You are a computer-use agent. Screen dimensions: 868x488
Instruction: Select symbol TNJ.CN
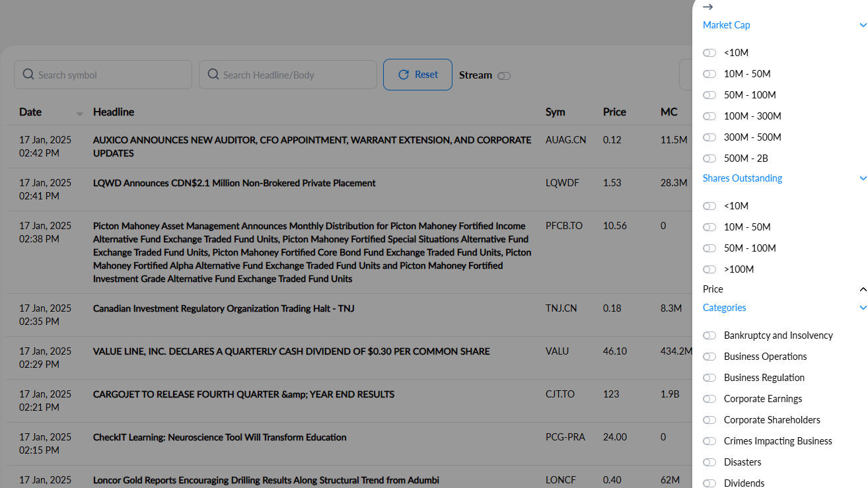[561, 308]
